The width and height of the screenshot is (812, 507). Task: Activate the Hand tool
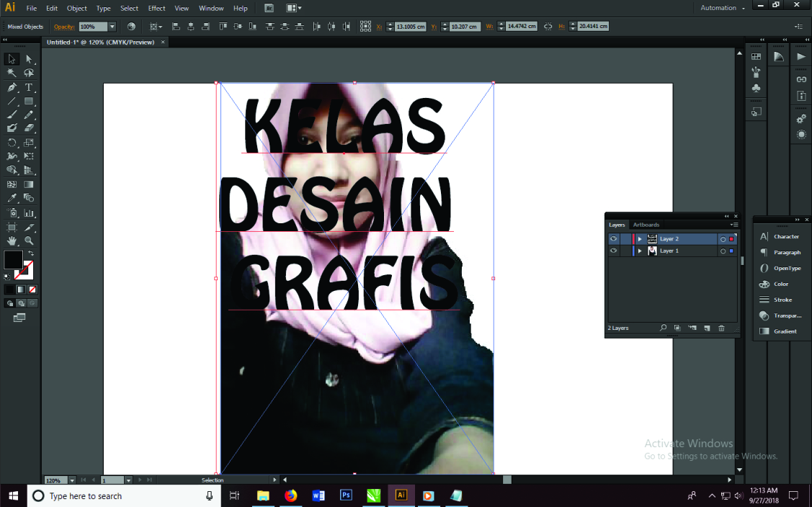pyautogui.click(x=12, y=241)
